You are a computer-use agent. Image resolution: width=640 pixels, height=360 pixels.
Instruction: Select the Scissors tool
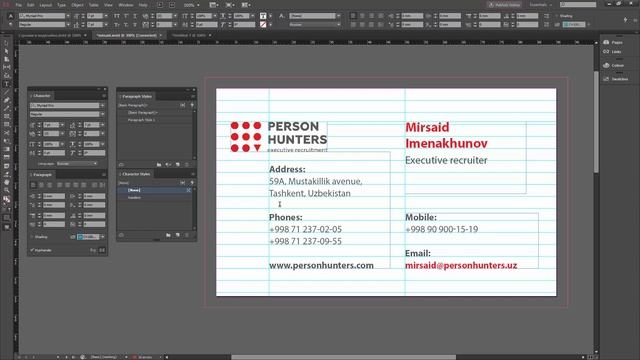click(x=6, y=133)
